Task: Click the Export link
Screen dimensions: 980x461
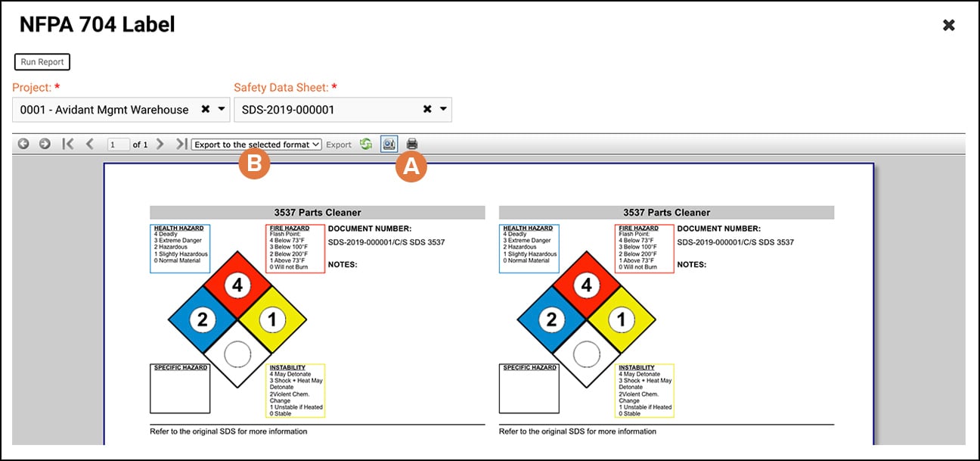Action: click(339, 145)
